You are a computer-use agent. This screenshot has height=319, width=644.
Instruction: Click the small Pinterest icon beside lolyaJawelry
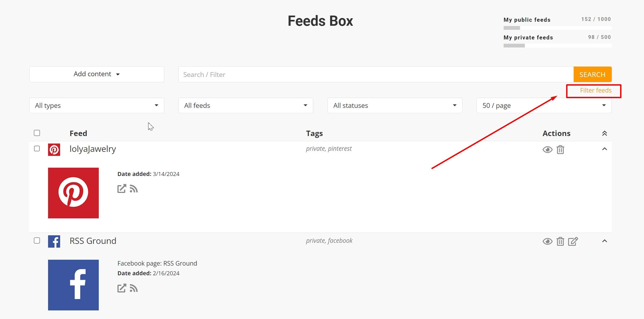point(54,150)
